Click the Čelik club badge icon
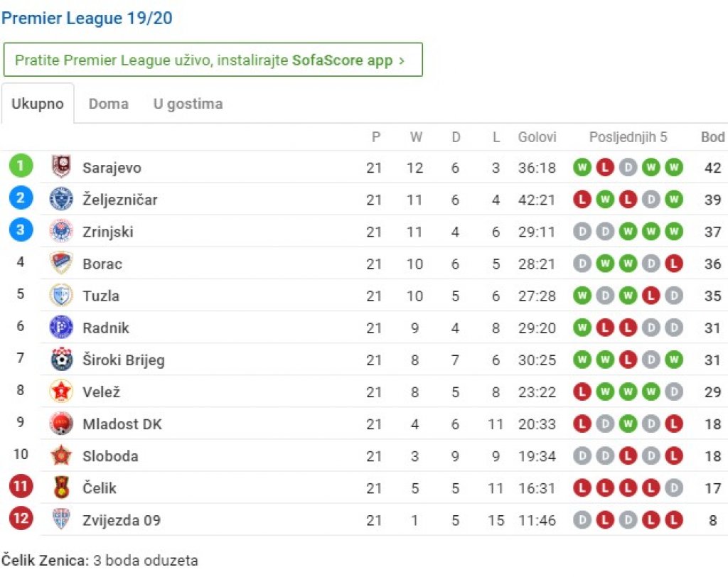The image size is (728, 577). (61, 487)
